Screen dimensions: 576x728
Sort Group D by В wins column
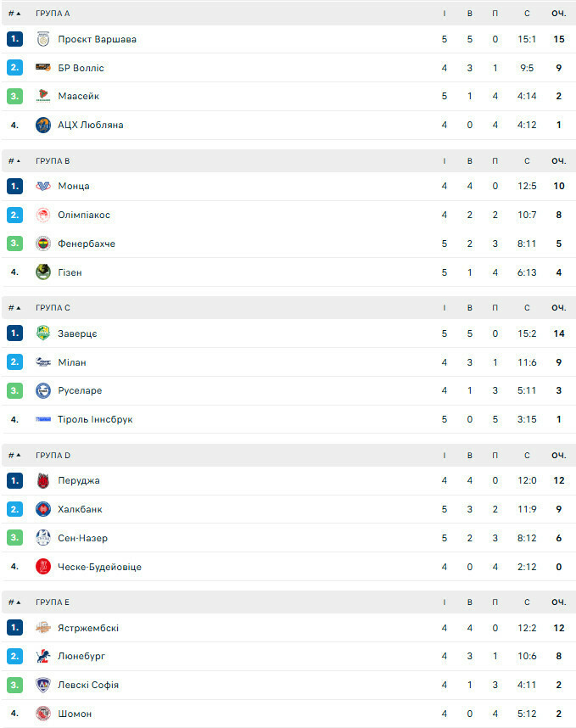(470, 455)
